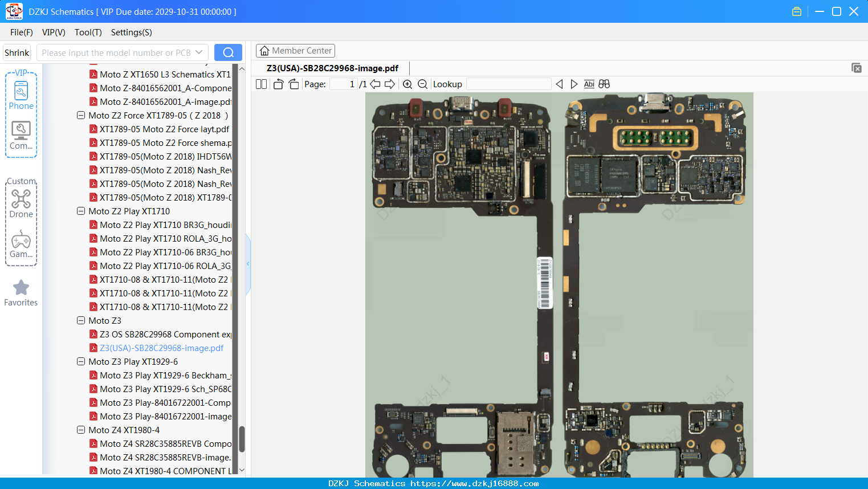868x489 pixels.
Task: Find next lookup match
Action: pyautogui.click(x=574, y=84)
